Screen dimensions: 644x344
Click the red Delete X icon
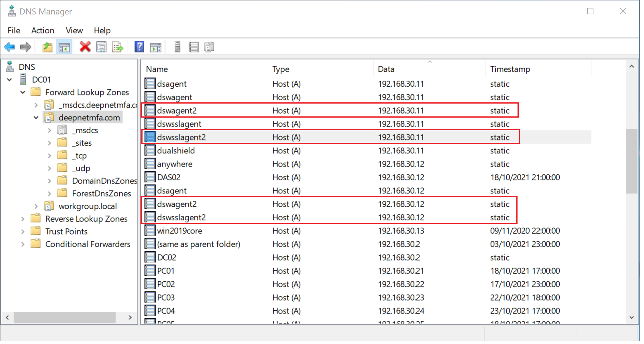coord(85,47)
